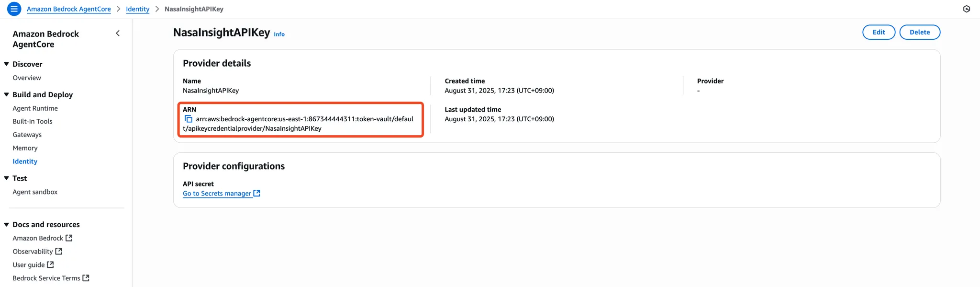Select Memory in the sidebar
980x287 pixels.
coord(25,148)
